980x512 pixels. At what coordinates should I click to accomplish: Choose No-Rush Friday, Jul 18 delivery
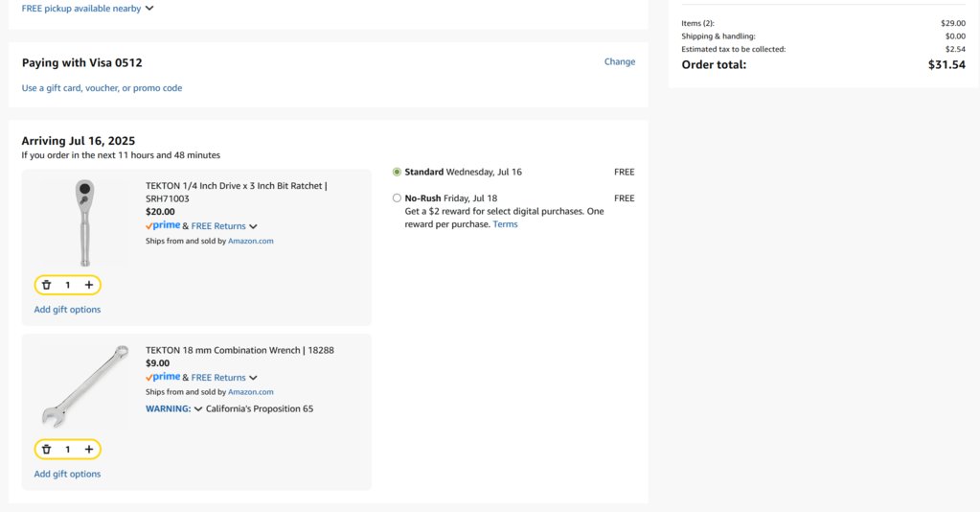(x=397, y=198)
